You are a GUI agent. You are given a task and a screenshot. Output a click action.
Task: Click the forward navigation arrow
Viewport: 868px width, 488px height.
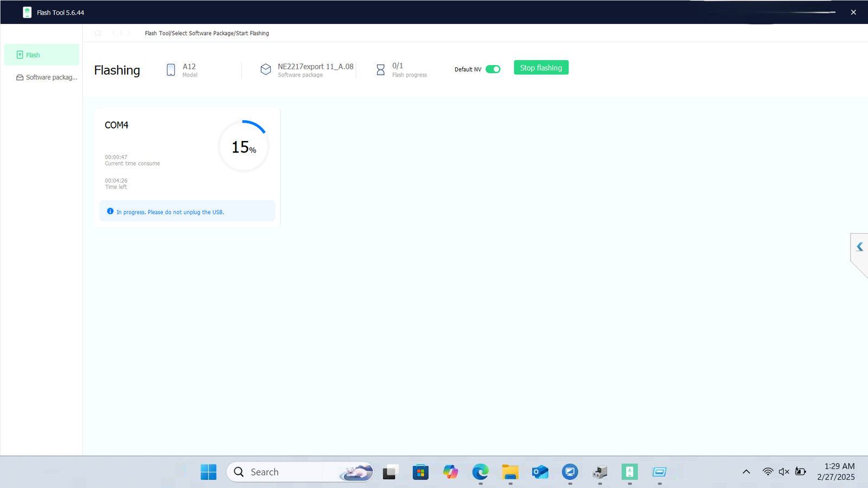coord(129,33)
